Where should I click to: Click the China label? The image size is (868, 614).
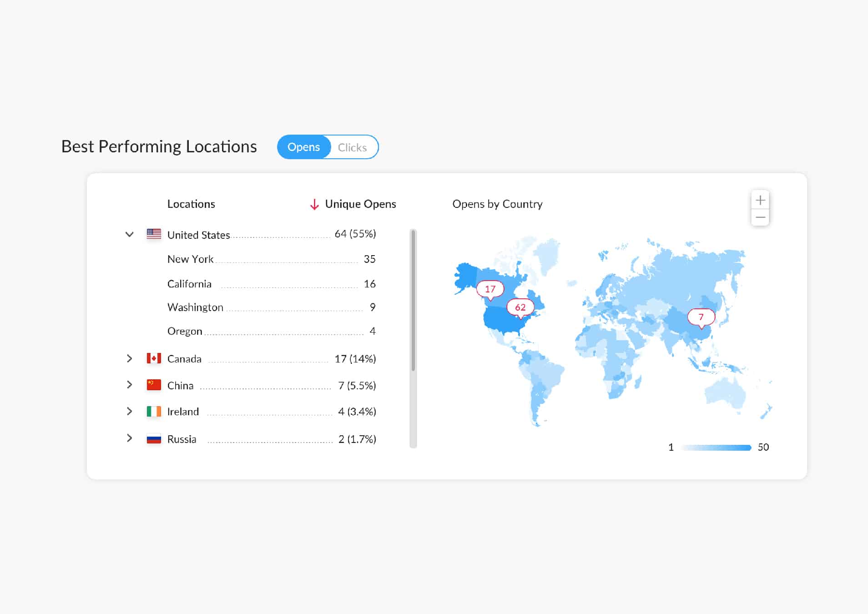[180, 386]
